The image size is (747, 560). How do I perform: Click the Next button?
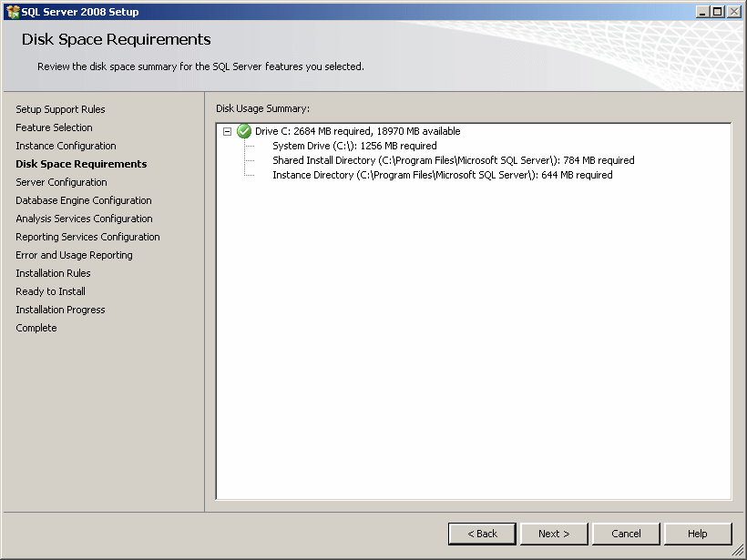coord(554,534)
